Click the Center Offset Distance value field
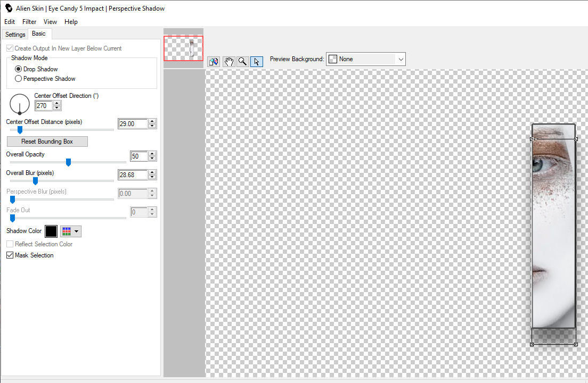The height and width of the screenshot is (383, 588). (133, 124)
